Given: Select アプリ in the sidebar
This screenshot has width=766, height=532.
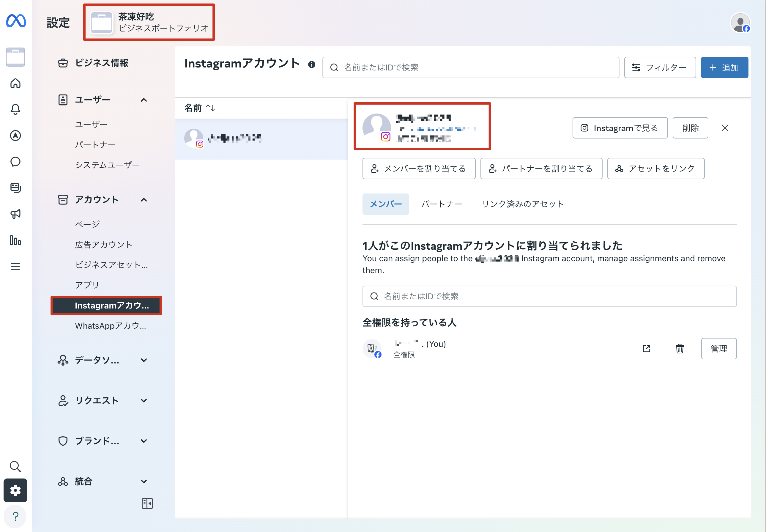Looking at the screenshot, I should [x=87, y=285].
